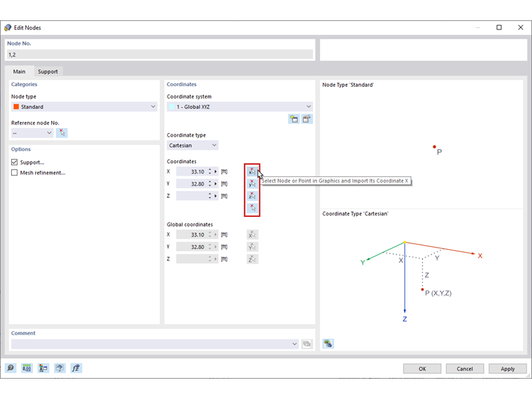The image size is (532, 399).
Task: Click orange Standard node type color swatch
Action: (16, 106)
